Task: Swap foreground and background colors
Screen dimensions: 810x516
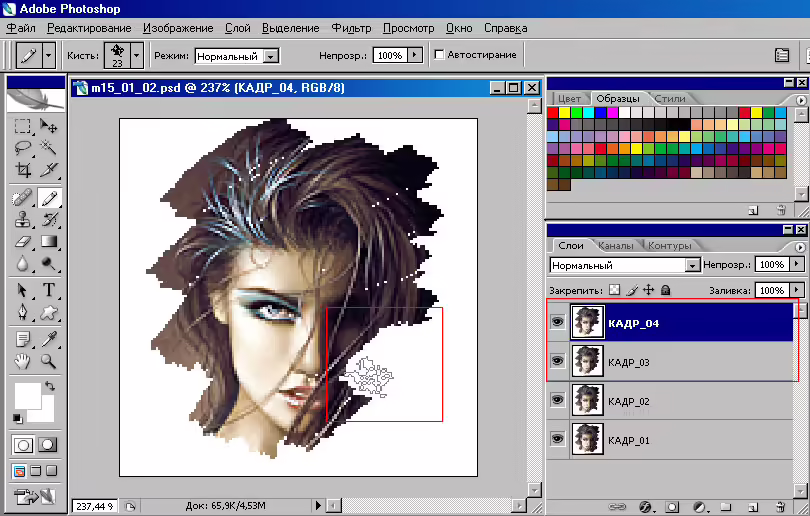Action: (x=50, y=385)
